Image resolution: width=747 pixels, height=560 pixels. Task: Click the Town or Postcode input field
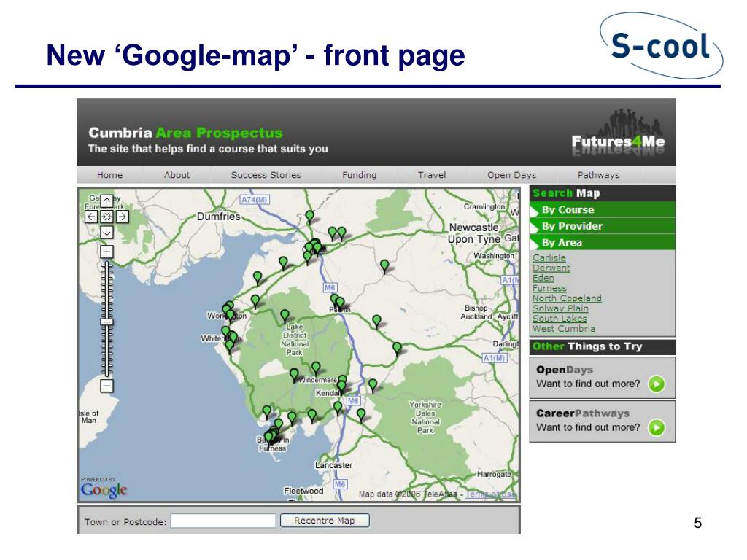tap(223, 521)
